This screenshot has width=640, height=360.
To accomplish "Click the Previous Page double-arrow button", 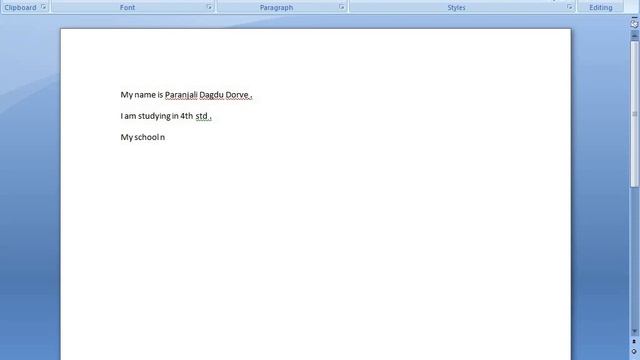I will click(634, 342).
